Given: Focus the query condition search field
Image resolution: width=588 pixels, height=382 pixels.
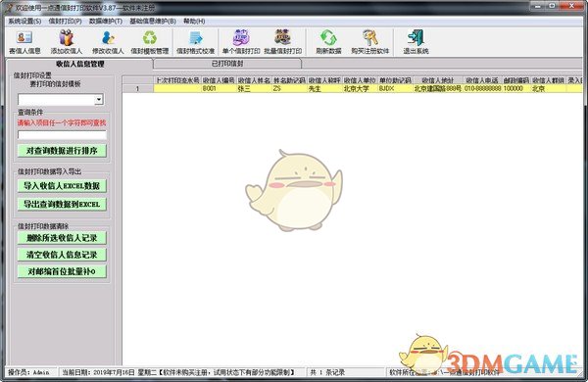Looking at the screenshot, I should coord(63,135).
